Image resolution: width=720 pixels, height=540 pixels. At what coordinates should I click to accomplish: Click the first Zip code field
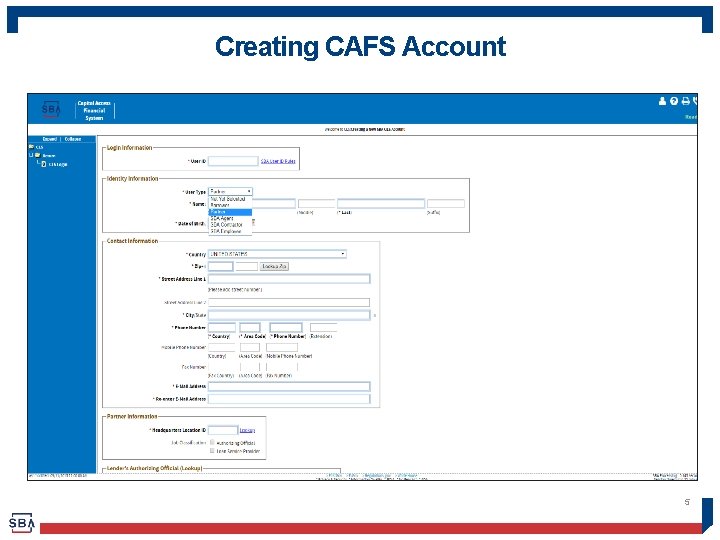(220, 266)
